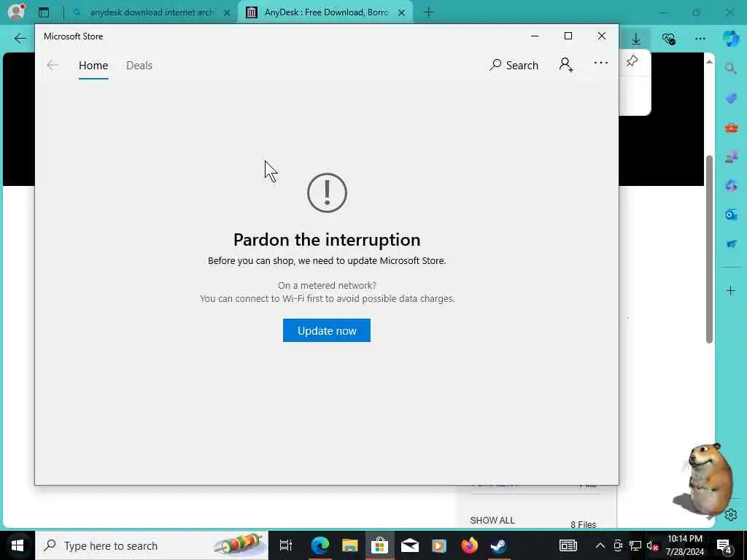Viewport: 747px width, 560px height.
Task: Open the Microsoft 365 sidebar icon
Action: (731, 186)
